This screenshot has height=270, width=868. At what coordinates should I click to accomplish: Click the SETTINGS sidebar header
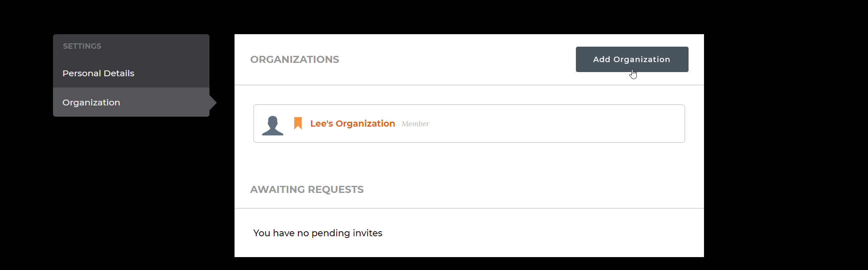pos(82,46)
